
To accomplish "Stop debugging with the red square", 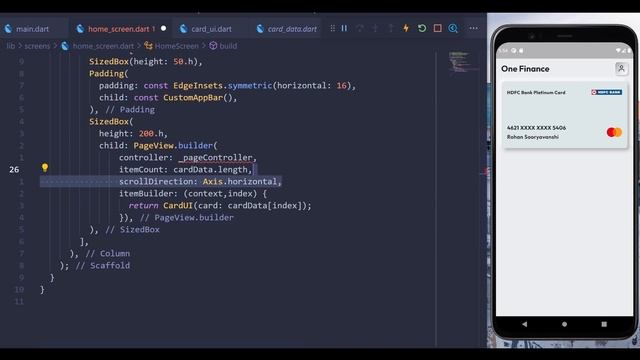I will (x=438, y=28).
